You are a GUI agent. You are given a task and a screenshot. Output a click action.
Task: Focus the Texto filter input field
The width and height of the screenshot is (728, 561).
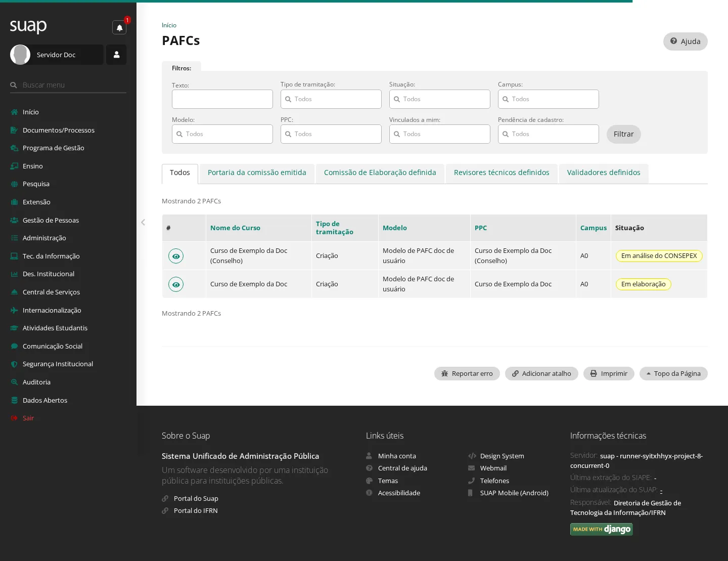coord(222,99)
